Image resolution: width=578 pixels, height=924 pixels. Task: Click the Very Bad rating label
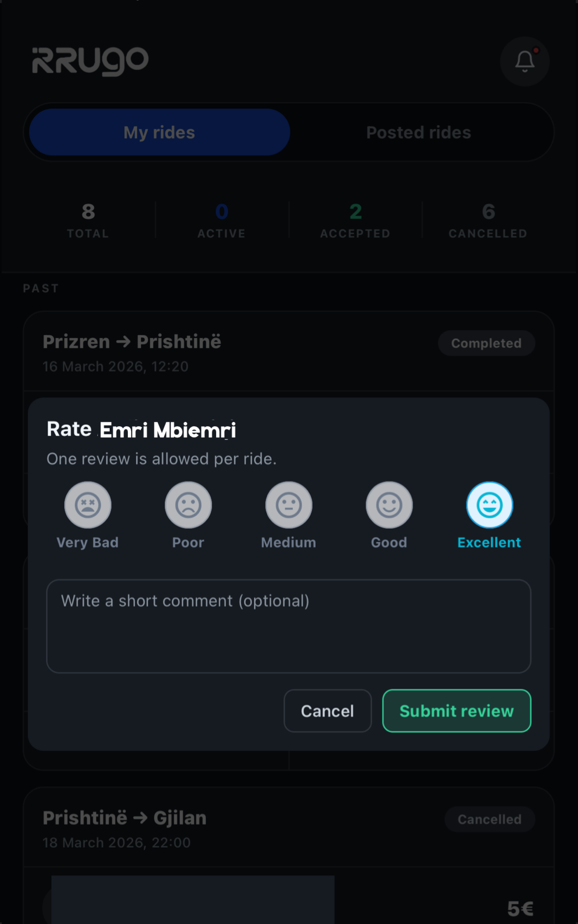point(88,542)
